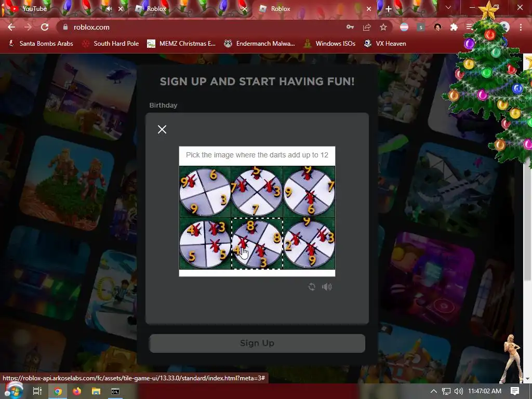Switch to the YouTube tab
532x399 pixels.
(64, 9)
